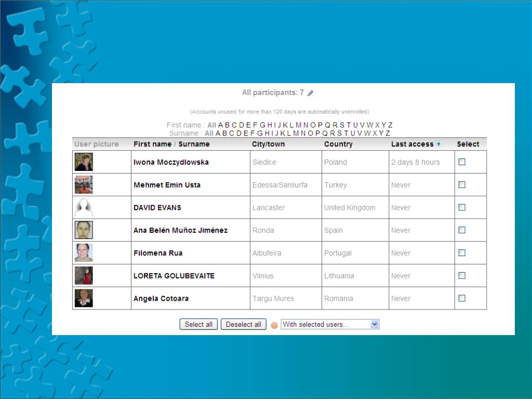
Task: Click the Vilnius city cell
Action: 263,276
